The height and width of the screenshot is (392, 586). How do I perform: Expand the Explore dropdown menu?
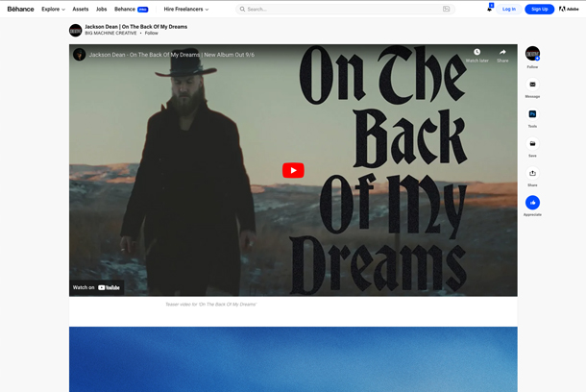53,9
